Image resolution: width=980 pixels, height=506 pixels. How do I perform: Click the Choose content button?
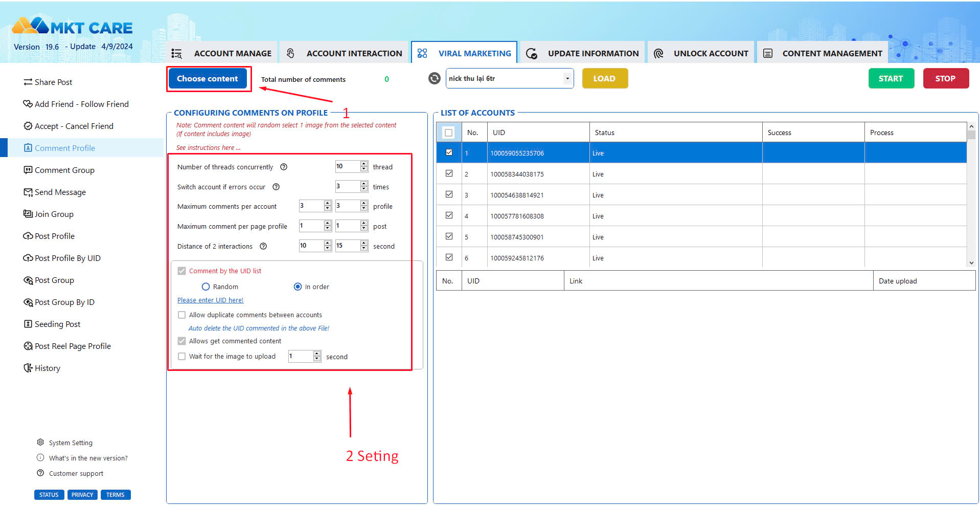[208, 78]
